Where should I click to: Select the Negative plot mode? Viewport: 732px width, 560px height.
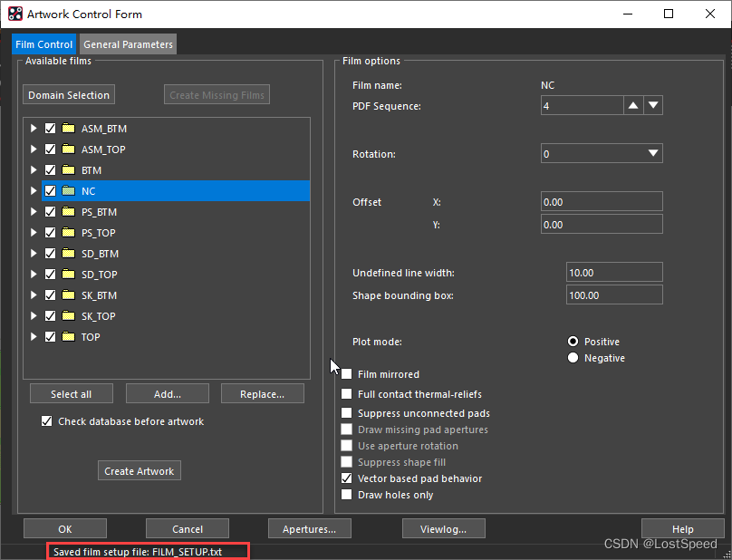(573, 358)
